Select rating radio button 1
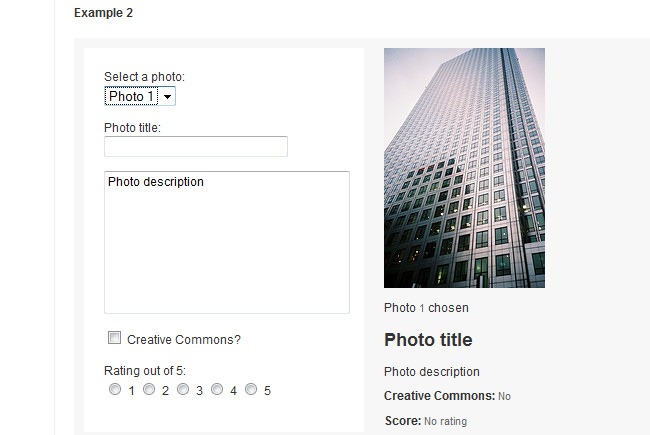650x435 pixels. tap(116, 389)
